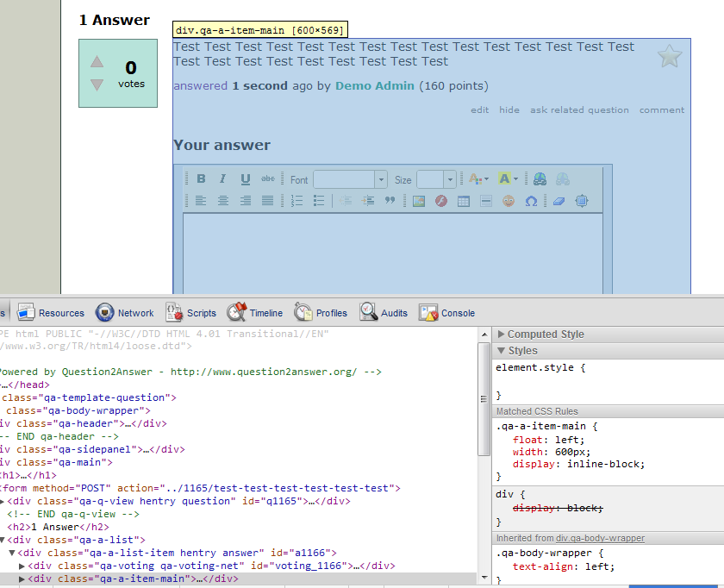Screen dimensions: 724x588
Task: Click the ask related question link
Action: pos(579,110)
